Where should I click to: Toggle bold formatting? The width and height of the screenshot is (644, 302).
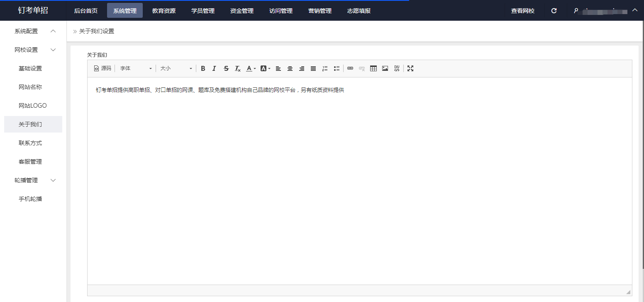tap(203, 68)
